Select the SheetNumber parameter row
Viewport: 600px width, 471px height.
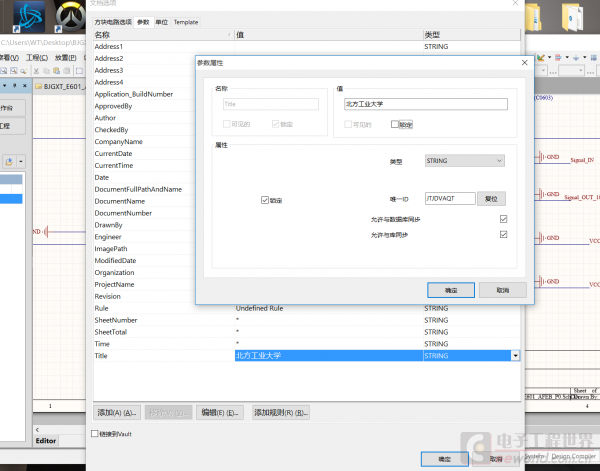[x=307, y=320]
